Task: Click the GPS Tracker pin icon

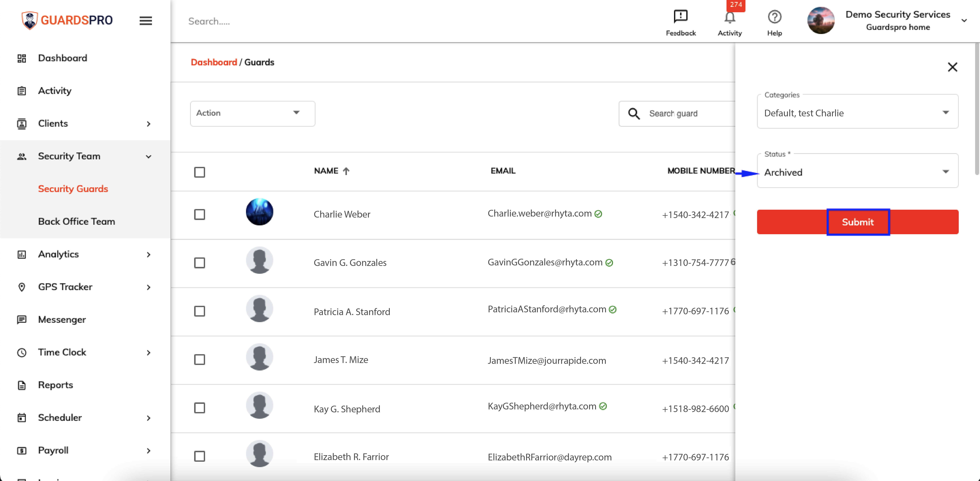Action: click(22, 287)
